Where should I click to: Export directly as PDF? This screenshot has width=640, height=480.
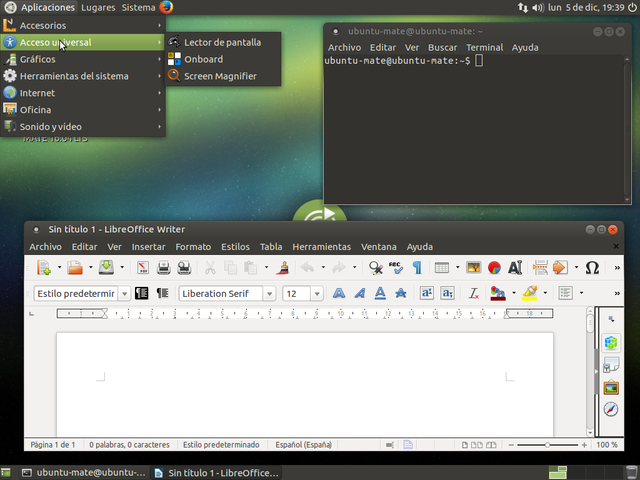pyautogui.click(x=142, y=268)
